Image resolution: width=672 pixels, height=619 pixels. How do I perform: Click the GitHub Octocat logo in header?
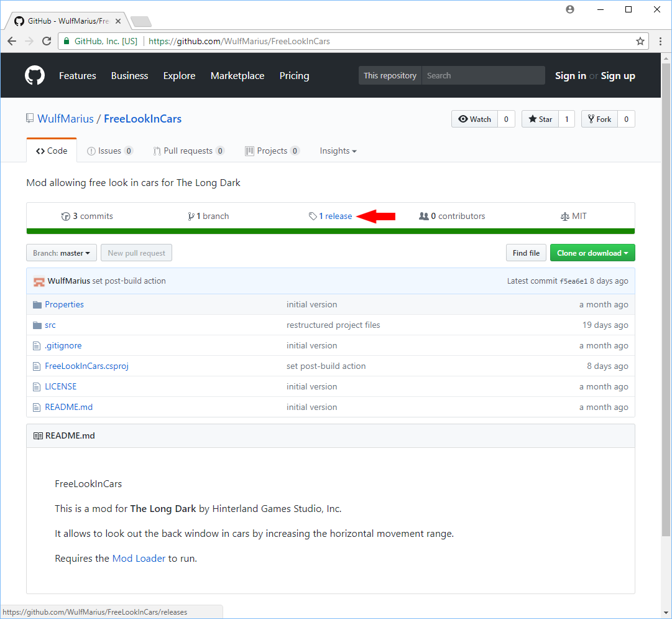pyautogui.click(x=35, y=75)
